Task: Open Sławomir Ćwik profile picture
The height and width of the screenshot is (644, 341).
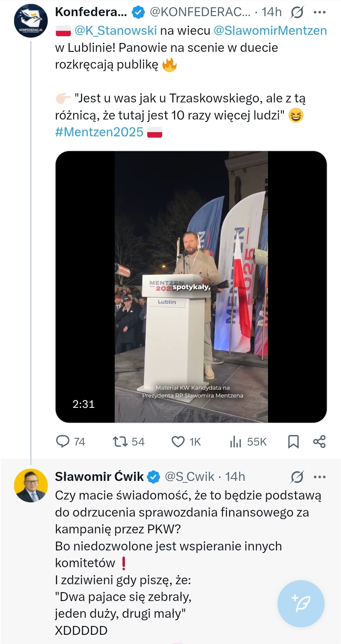Action: [x=31, y=486]
